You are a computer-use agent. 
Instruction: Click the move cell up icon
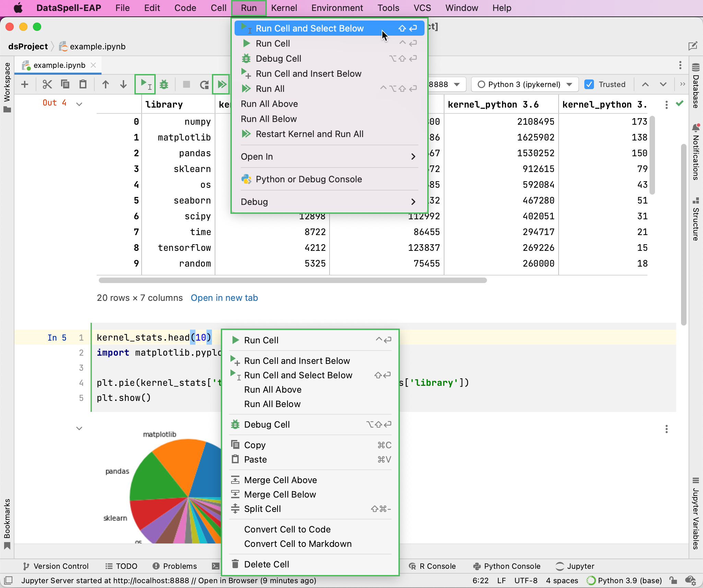(105, 85)
